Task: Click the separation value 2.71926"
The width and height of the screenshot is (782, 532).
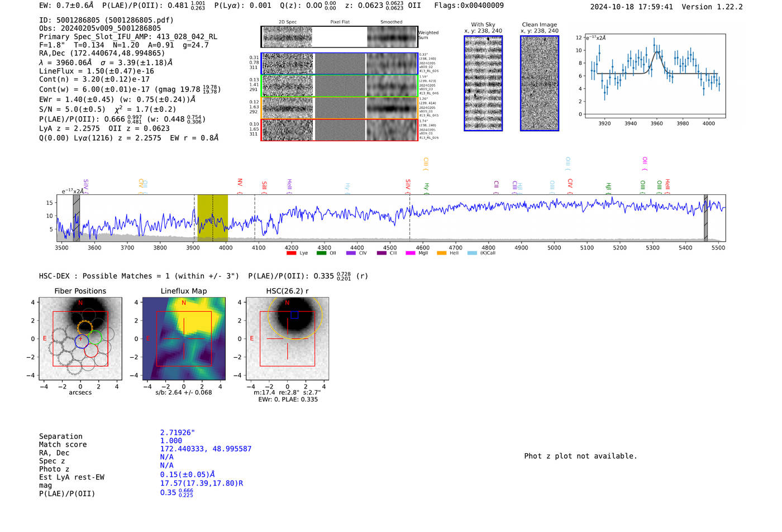Action: pyautogui.click(x=178, y=433)
